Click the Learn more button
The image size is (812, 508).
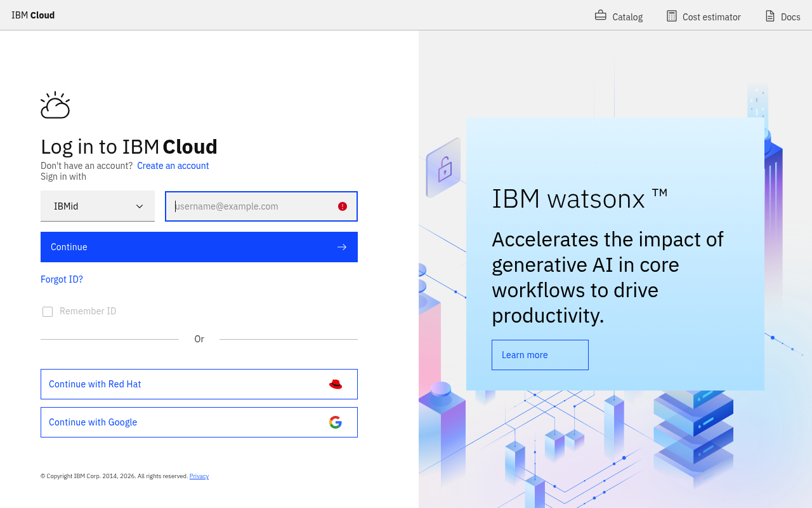(540, 355)
